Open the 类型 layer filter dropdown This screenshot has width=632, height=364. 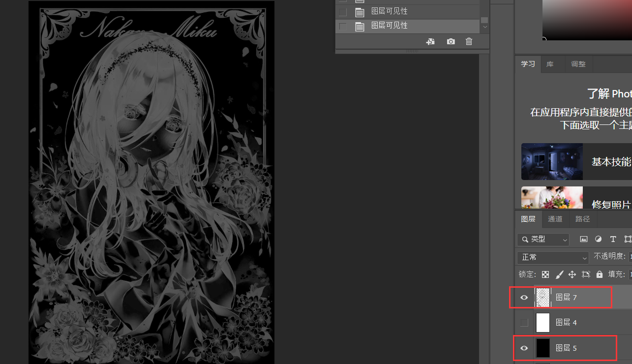pos(543,239)
